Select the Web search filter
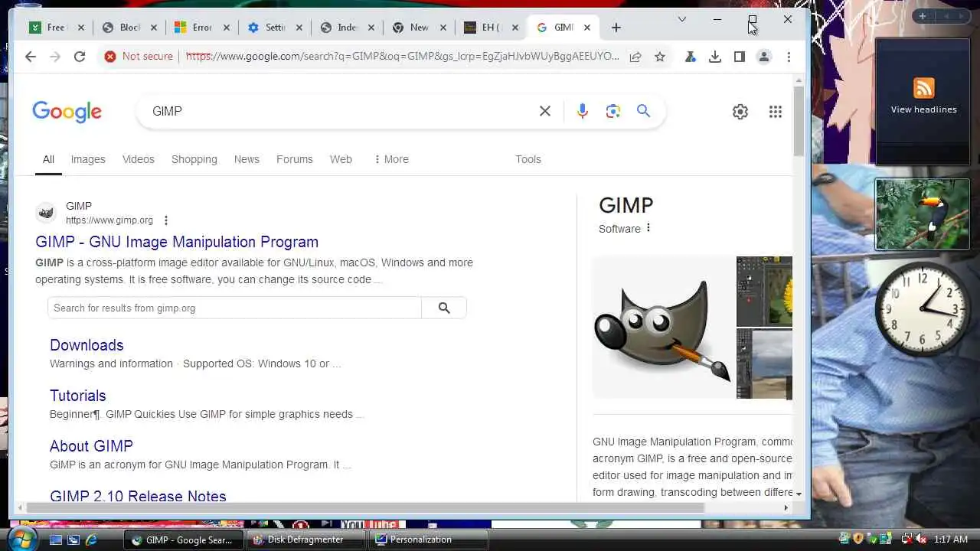Screen dimensions: 980x551 coord(341,159)
